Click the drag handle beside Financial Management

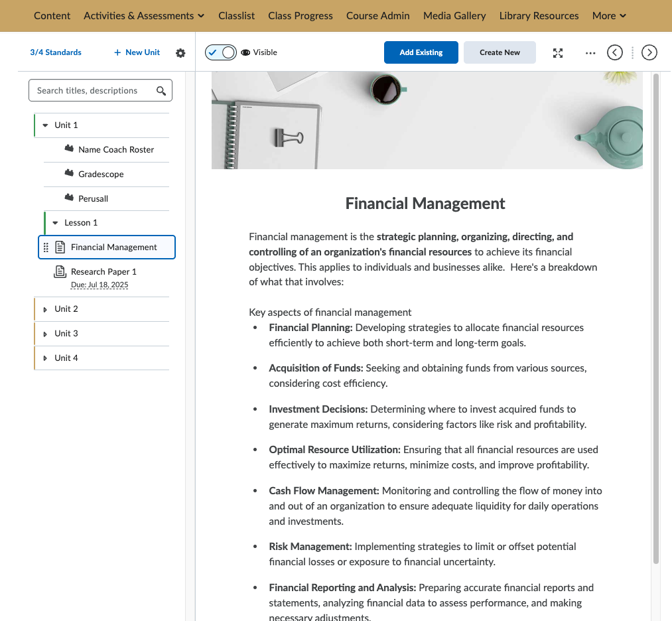[x=46, y=247]
